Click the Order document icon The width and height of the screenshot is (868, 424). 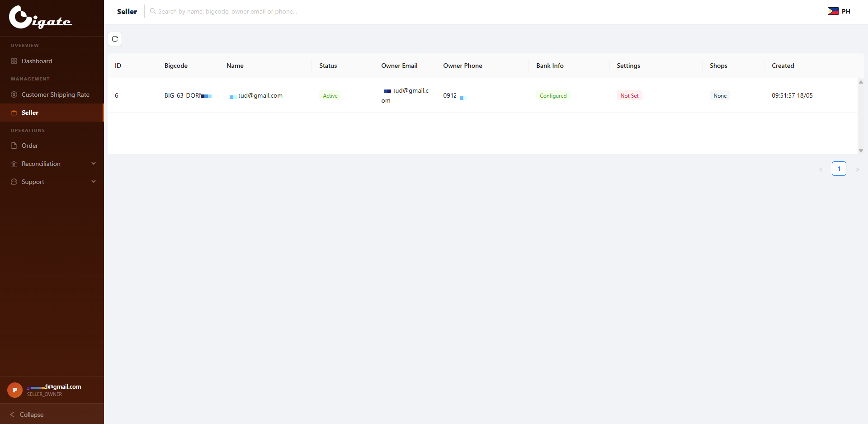coord(14,146)
